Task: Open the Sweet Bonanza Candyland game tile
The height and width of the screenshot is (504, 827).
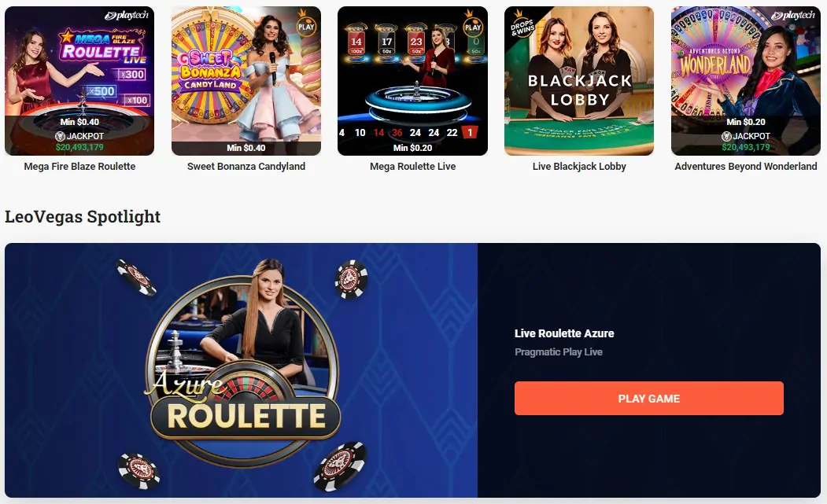Action: coord(246,81)
